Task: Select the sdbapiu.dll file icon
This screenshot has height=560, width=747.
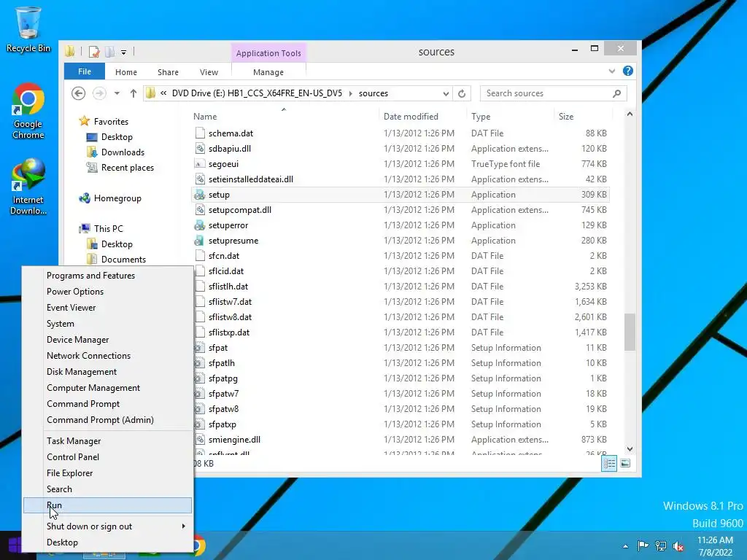Action: click(200, 149)
